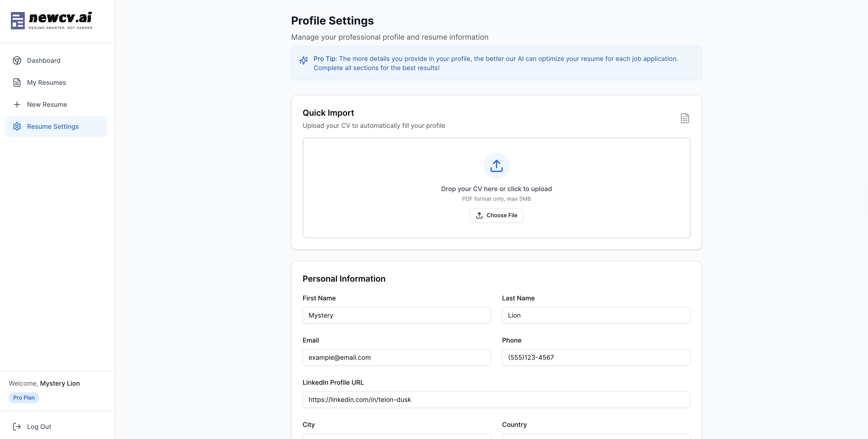
Task: Click the LinkedIn Profile URL field
Action: pyautogui.click(x=496, y=400)
